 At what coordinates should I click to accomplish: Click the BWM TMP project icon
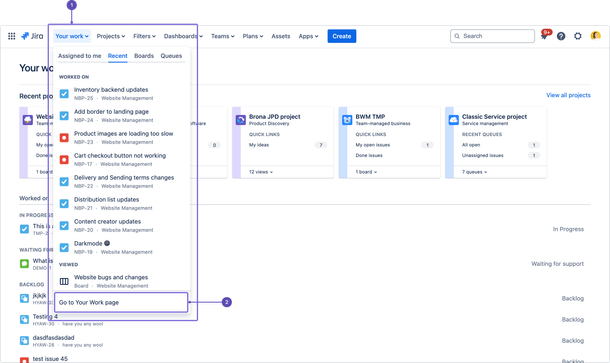pyautogui.click(x=347, y=120)
